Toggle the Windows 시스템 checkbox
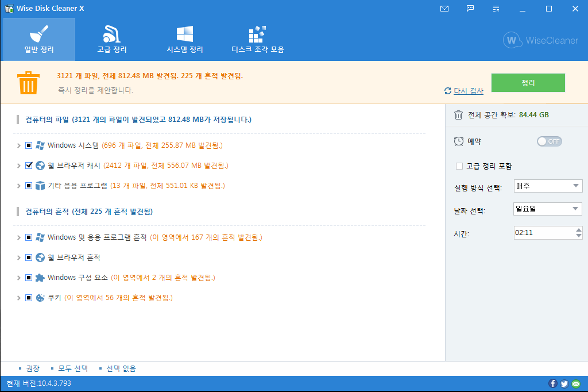Screen dimensions: 588x392 [29, 145]
